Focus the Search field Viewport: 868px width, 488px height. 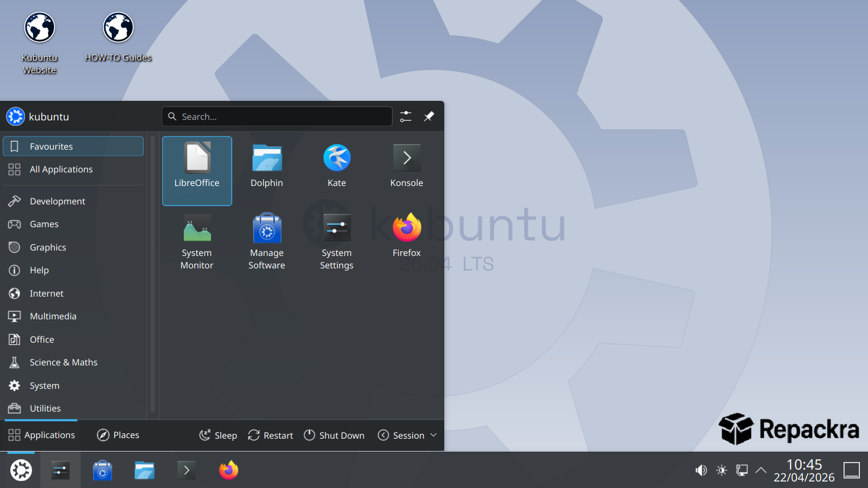coord(277,116)
